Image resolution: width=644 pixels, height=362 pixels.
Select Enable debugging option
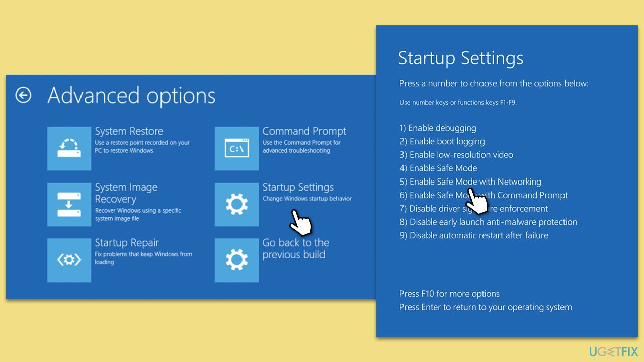pos(438,128)
